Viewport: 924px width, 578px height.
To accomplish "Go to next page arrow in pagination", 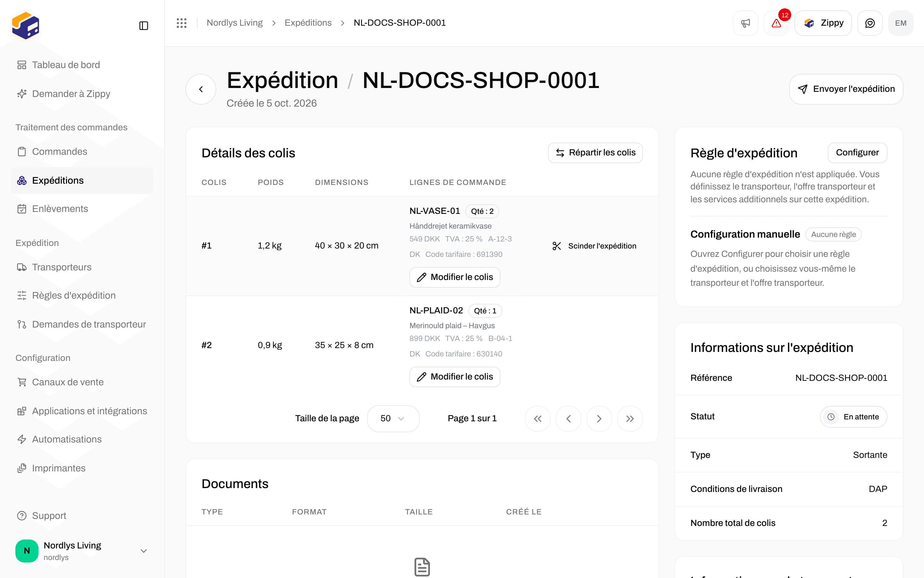I will click(x=599, y=419).
